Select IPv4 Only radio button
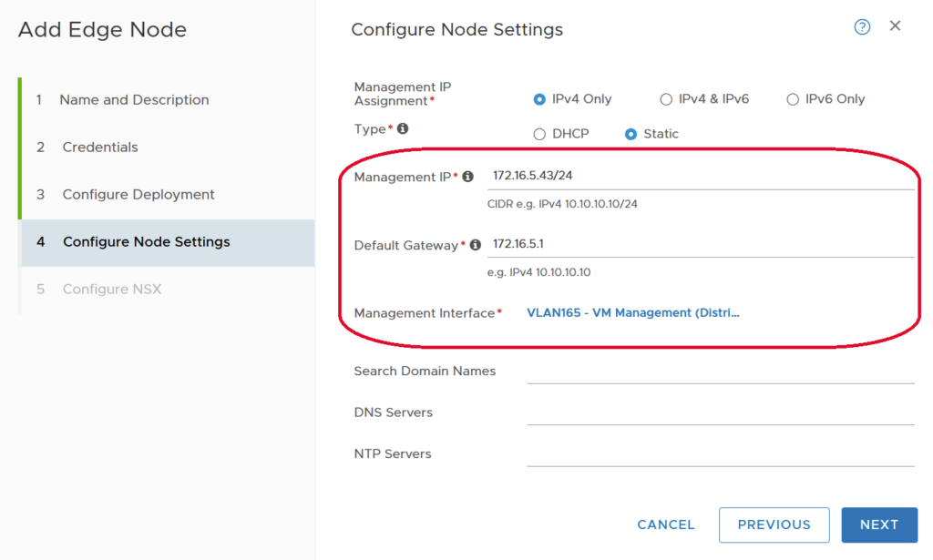Viewport: 933px width, 560px height. (539, 99)
